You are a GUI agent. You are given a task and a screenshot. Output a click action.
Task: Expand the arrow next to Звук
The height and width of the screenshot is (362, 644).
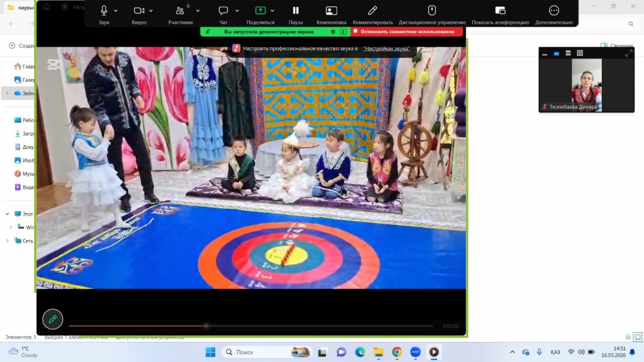coord(116,11)
